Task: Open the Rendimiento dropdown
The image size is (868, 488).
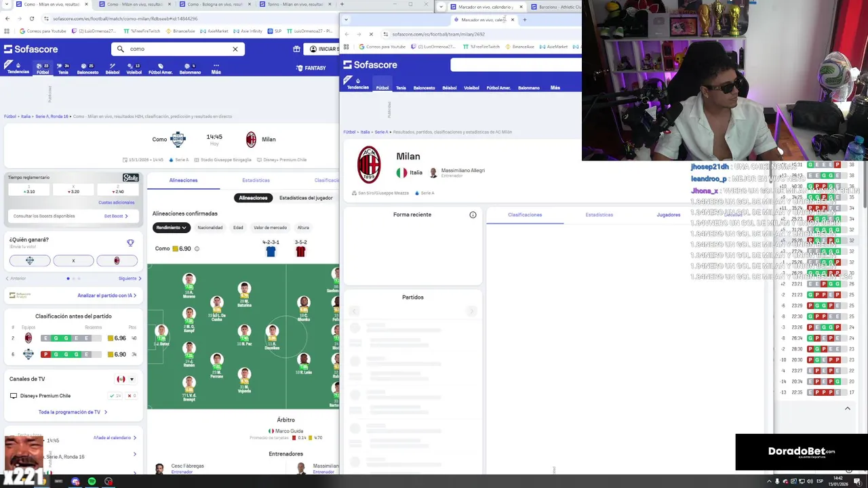Action: coord(171,228)
